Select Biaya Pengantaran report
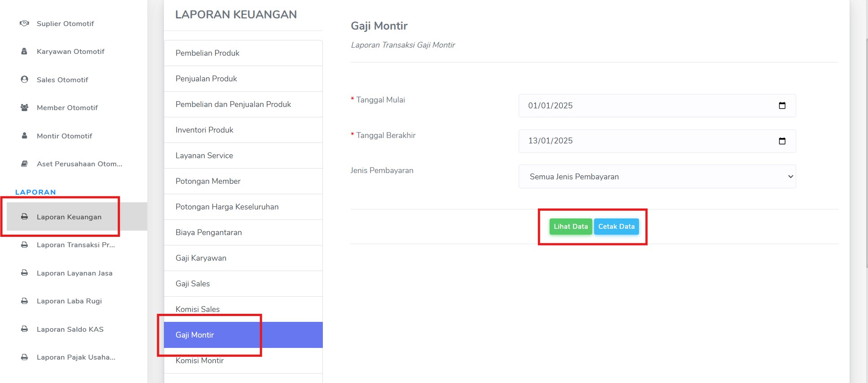The height and width of the screenshot is (383, 868). 243,232
